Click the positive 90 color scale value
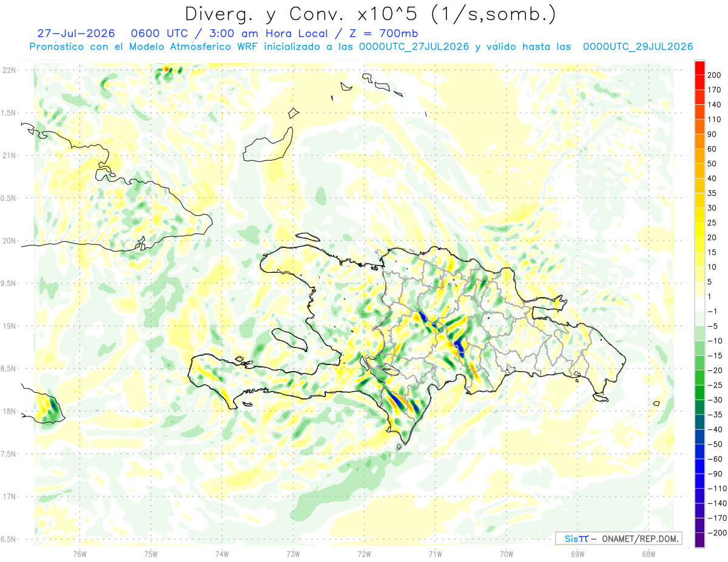Screen dimensions: 728x562 [x=712, y=134]
